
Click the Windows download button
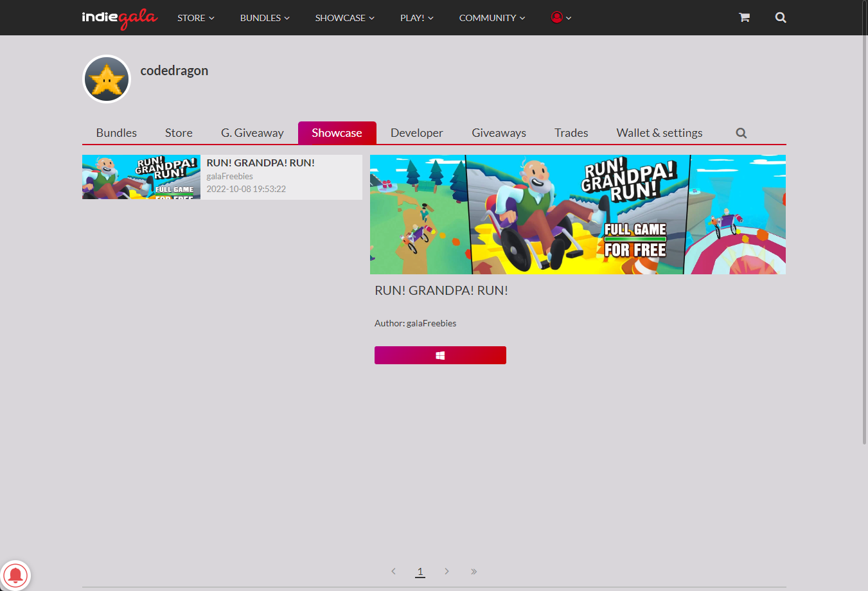pyautogui.click(x=440, y=355)
